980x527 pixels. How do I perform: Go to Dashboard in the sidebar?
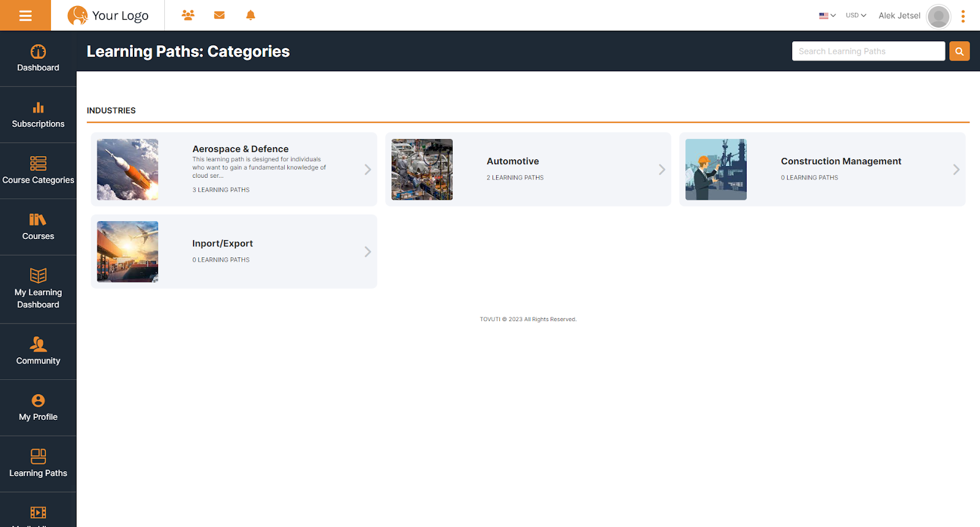click(38, 59)
